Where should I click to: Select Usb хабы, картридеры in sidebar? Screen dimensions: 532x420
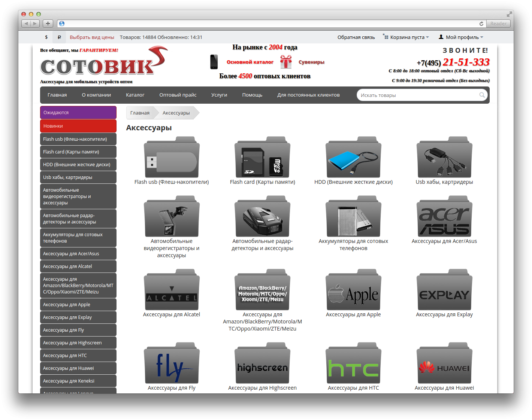pos(78,177)
